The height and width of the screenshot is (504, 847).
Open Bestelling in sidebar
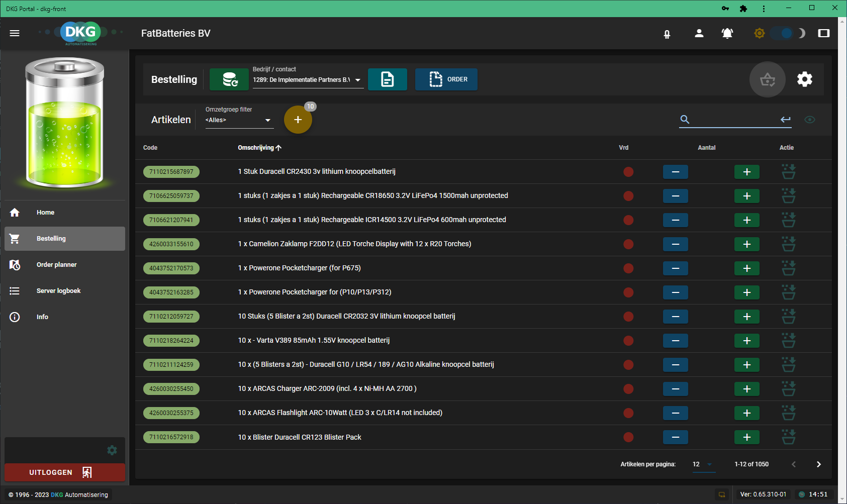(x=65, y=239)
